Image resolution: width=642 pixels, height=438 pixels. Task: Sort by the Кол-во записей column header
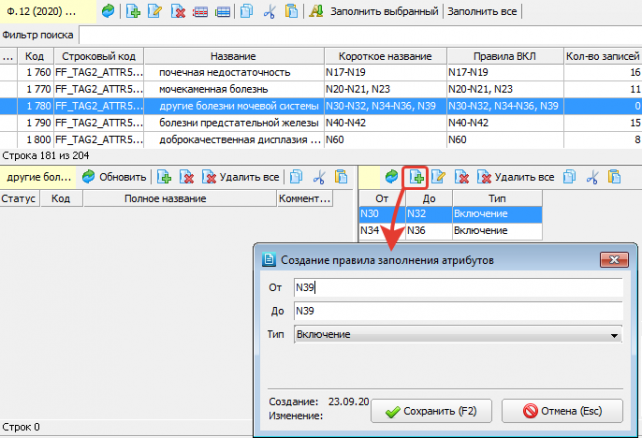[603, 56]
